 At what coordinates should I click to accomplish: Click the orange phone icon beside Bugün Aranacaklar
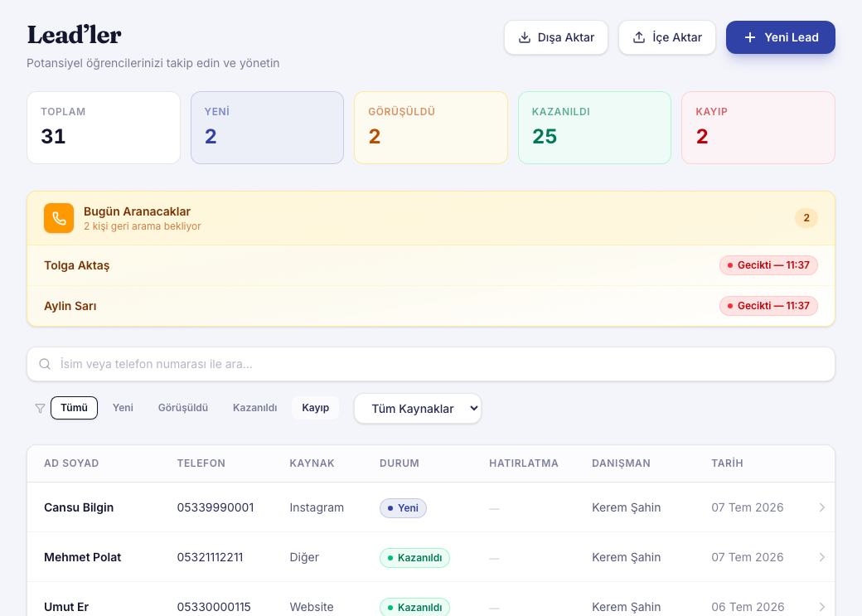59,218
